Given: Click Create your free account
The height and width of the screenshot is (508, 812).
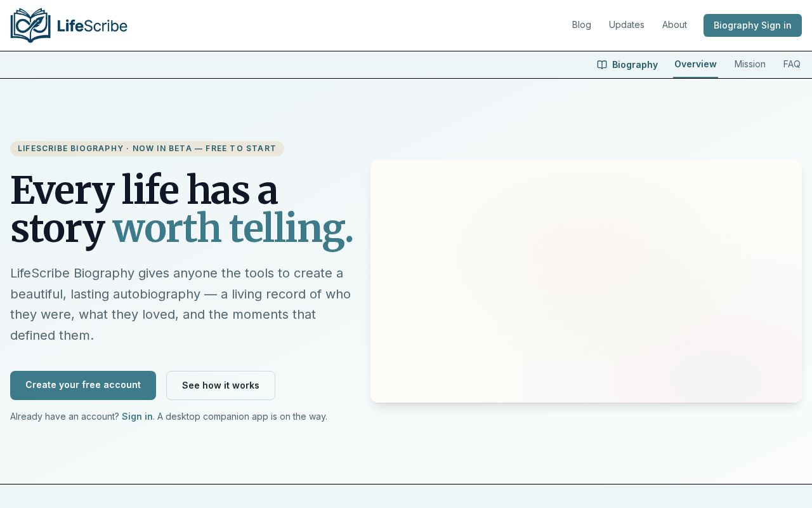Looking at the screenshot, I should (x=83, y=385).
